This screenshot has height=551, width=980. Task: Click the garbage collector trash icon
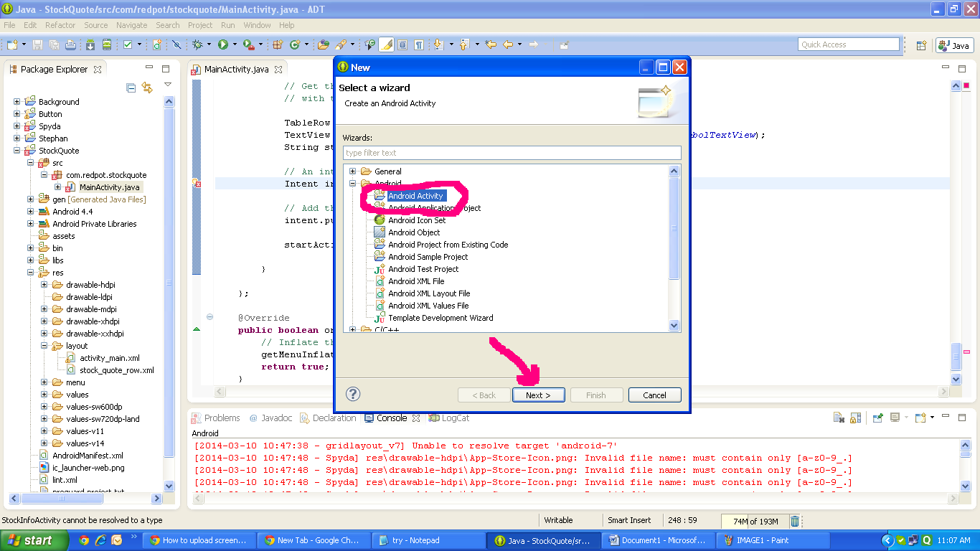(x=795, y=521)
